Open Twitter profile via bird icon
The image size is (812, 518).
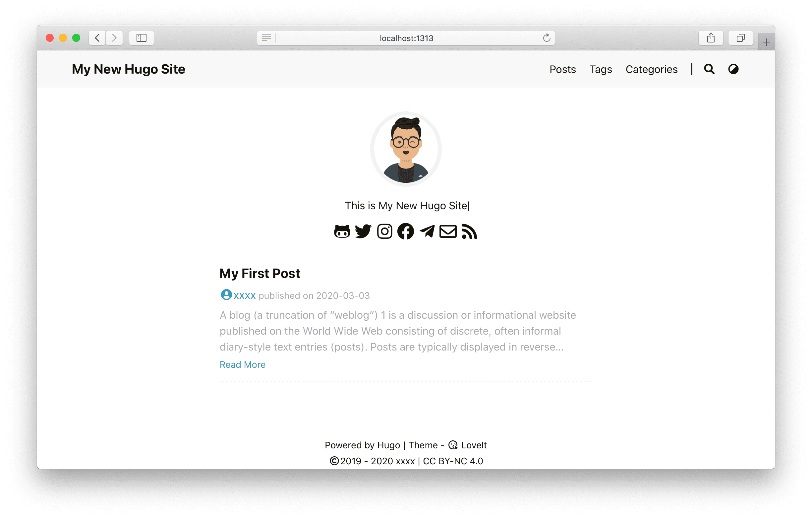(363, 231)
